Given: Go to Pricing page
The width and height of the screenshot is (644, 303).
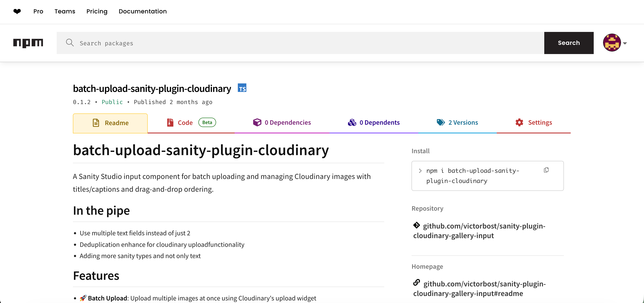Looking at the screenshot, I should pyautogui.click(x=97, y=11).
